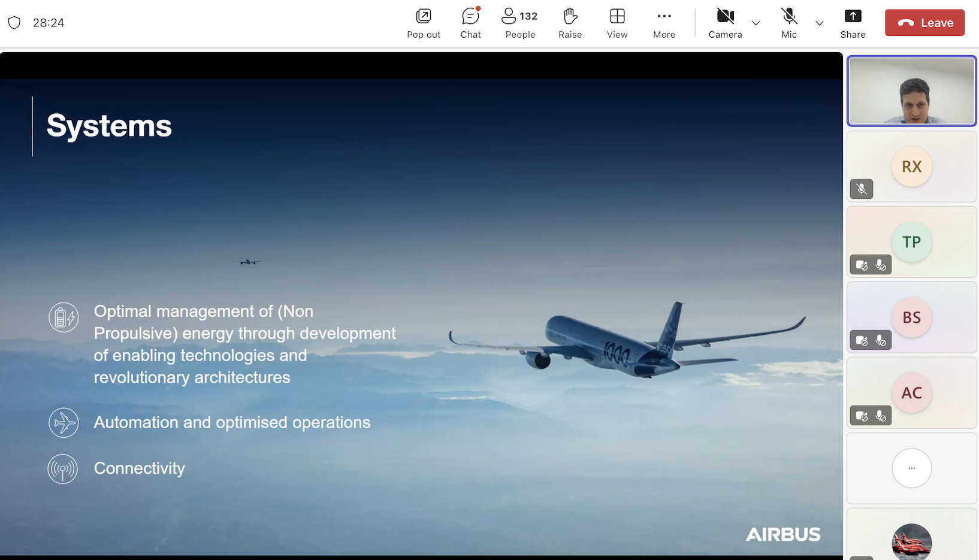
Task: Show the People participants list
Action: point(519,23)
